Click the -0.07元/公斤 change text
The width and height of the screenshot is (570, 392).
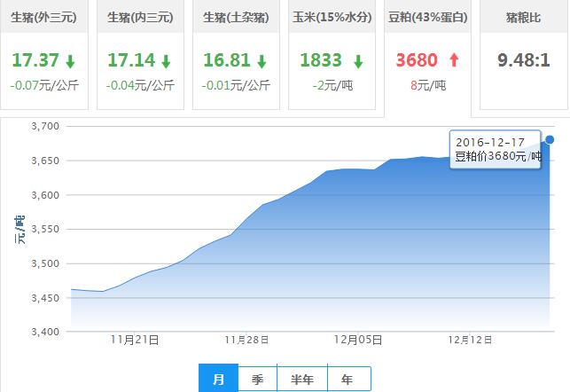click(44, 85)
